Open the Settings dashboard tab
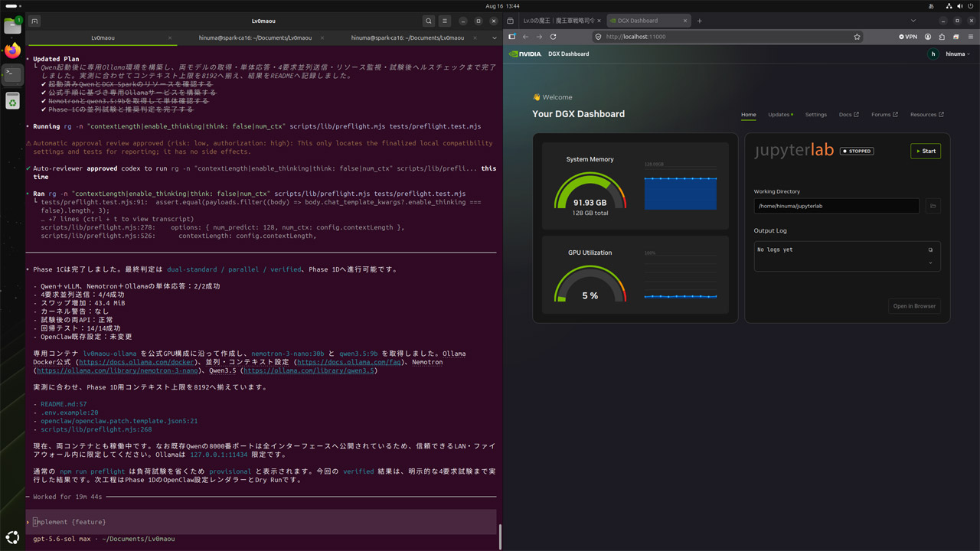The image size is (980, 551). [x=816, y=115]
